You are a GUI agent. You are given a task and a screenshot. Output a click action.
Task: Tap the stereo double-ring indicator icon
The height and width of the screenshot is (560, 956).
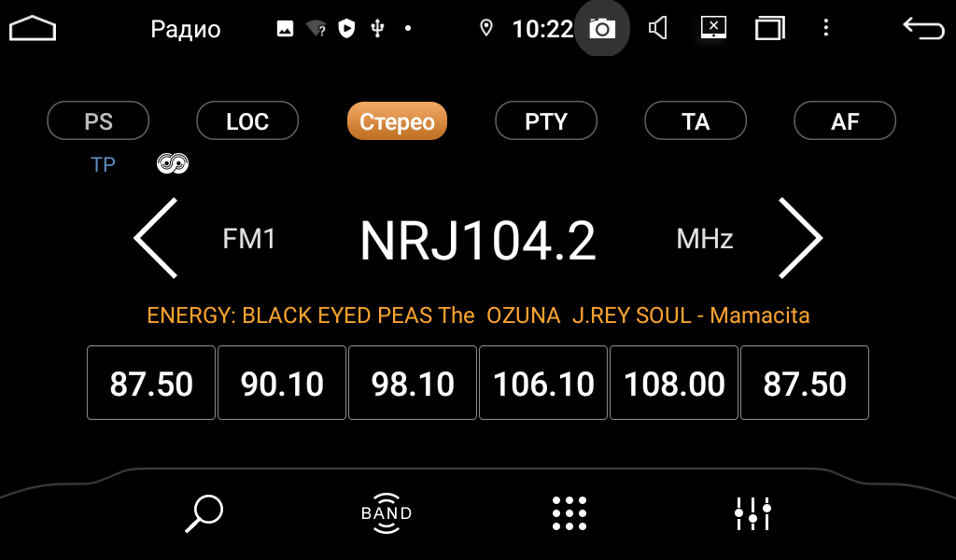(x=173, y=163)
